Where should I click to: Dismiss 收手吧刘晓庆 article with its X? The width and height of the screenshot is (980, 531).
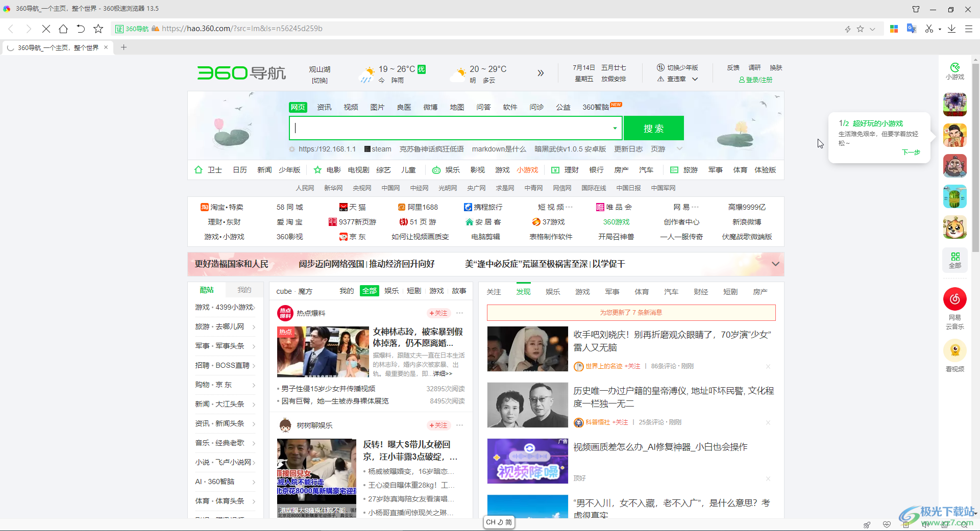pyautogui.click(x=768, y=366)
